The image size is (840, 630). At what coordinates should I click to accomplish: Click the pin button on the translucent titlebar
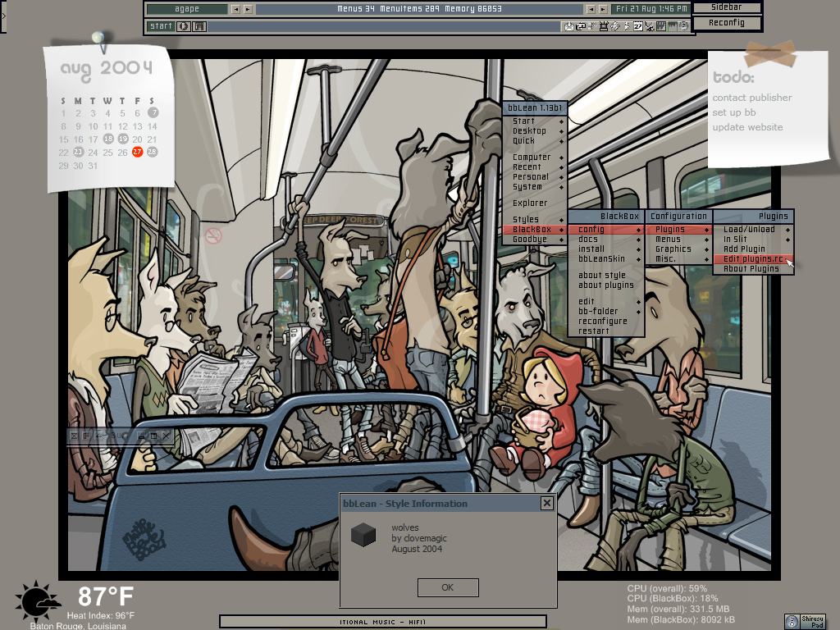pyautogui.click(x=86, y=436)
